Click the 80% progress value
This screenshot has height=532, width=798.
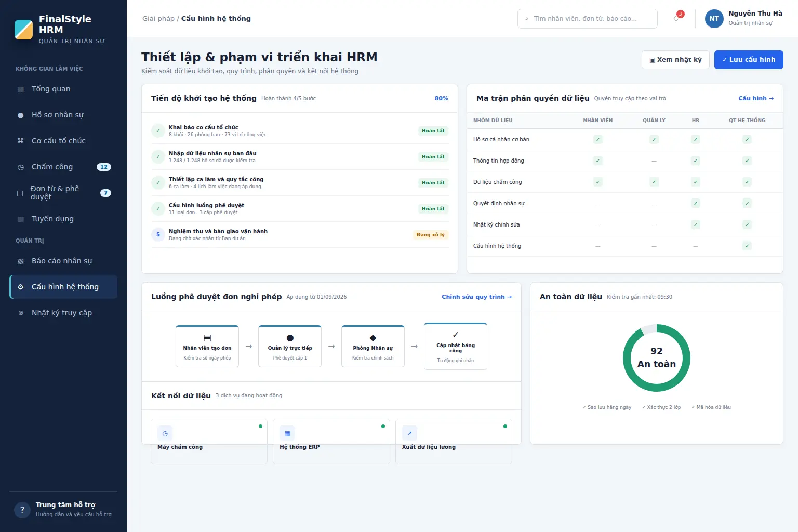pyautogui.click(x=442, y=98)
